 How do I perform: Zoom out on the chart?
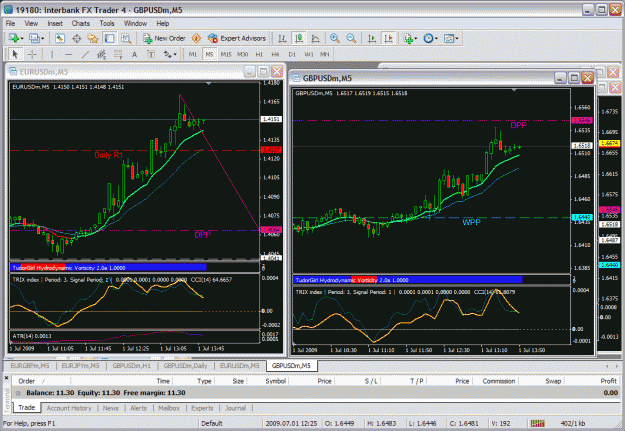pos(351,38)
